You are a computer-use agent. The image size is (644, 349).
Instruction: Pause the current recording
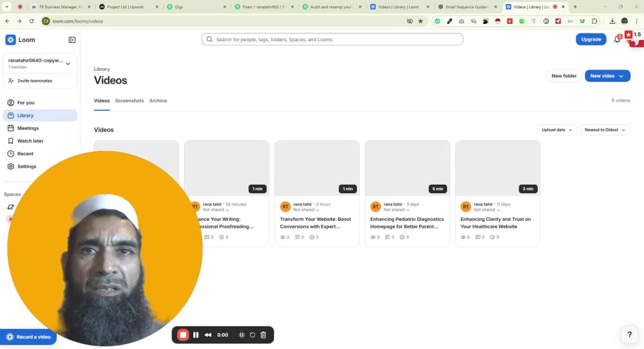196,335
